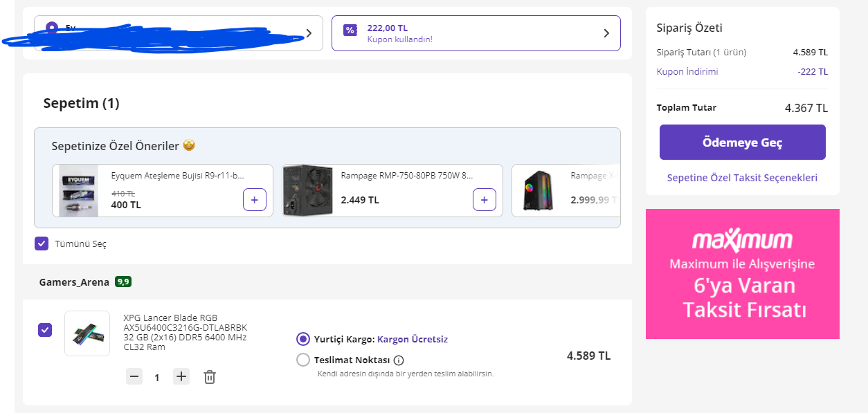Viewport: 868px width, 413px height.
Task: Open Sepetine Özel Taksit Seçenekleri link
Action: tap(742, 178)
